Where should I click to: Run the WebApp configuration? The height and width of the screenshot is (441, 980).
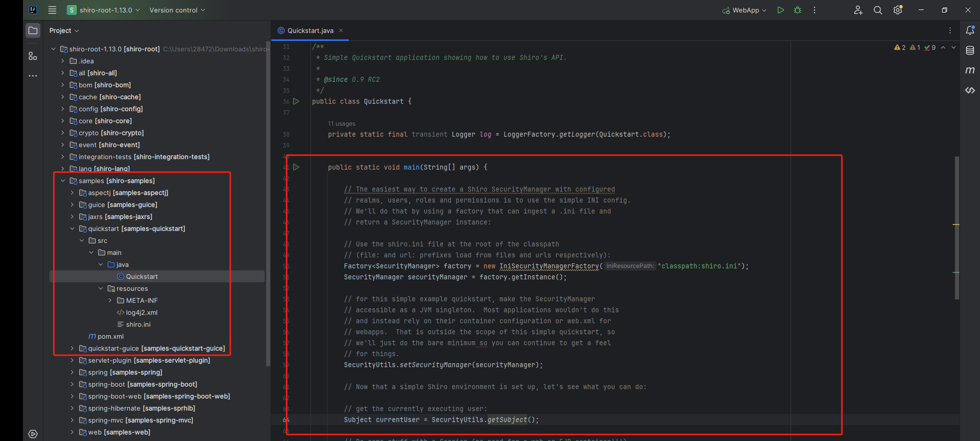781,10
